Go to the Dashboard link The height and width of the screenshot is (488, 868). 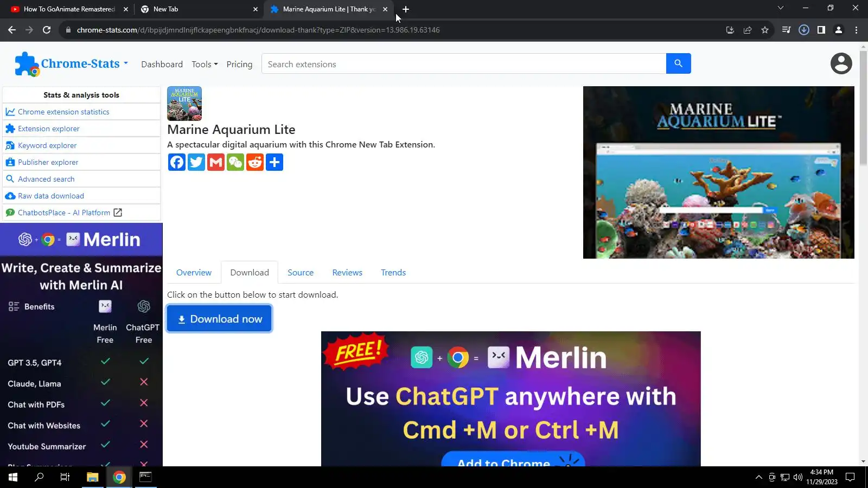point(162,64)
